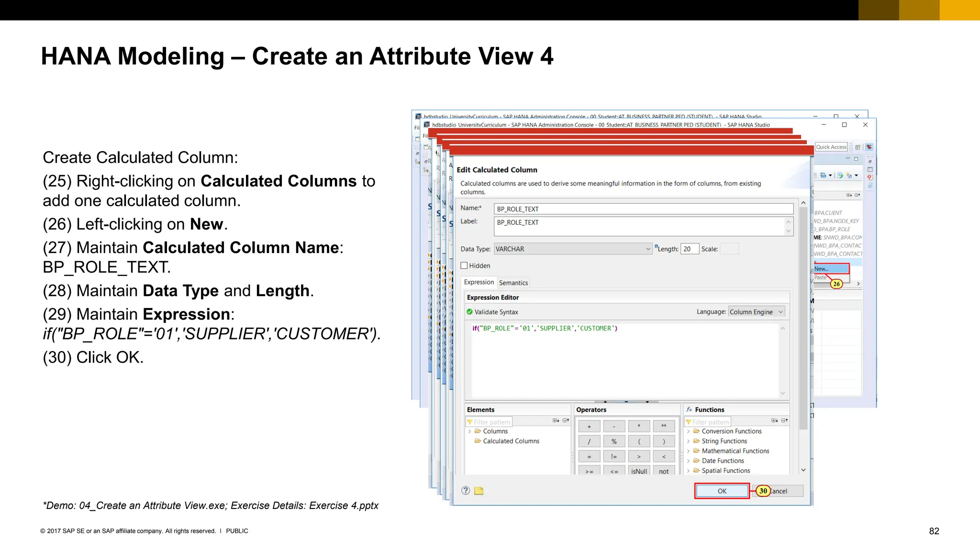Click Validate Syntax green check icon
The height and width of the screenshot is (551, 980).
pos(470,312)
